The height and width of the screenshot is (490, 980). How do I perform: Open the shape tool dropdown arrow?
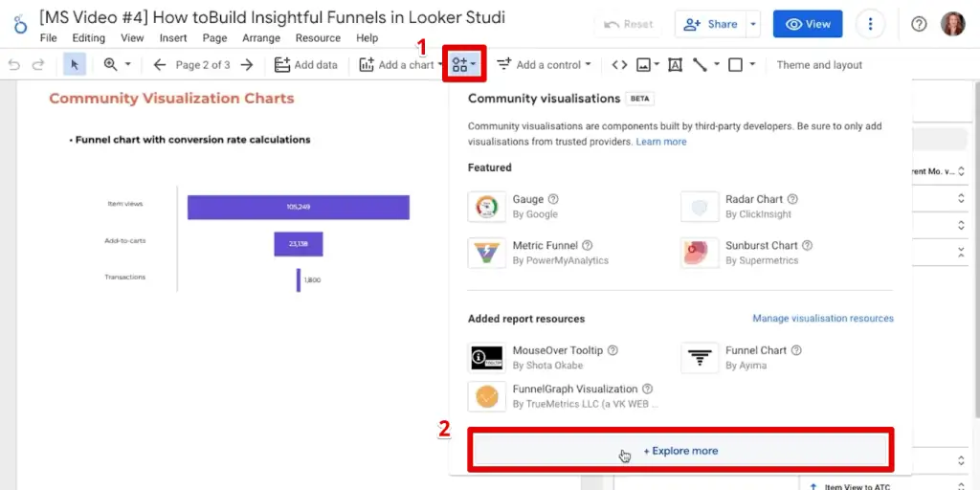tap(752, 65)
